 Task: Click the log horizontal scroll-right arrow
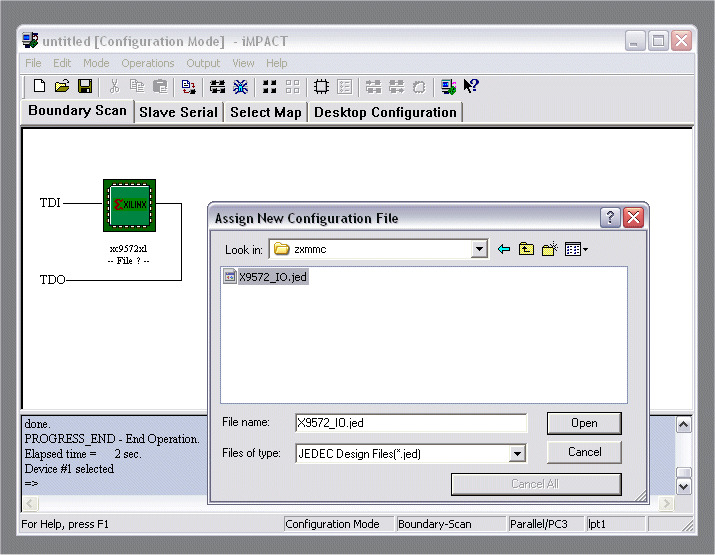(667, 503)
